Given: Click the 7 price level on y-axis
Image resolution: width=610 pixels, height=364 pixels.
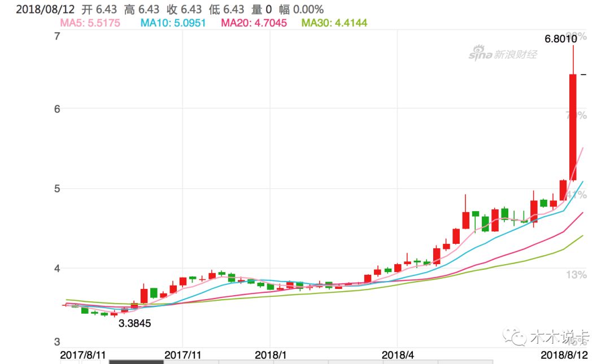Looking at the screenshot, I should (56, 36).
